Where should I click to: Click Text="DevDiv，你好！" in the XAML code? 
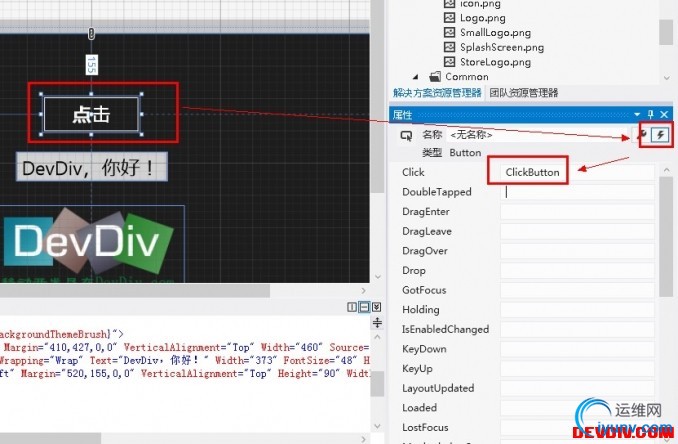(149, 360)
